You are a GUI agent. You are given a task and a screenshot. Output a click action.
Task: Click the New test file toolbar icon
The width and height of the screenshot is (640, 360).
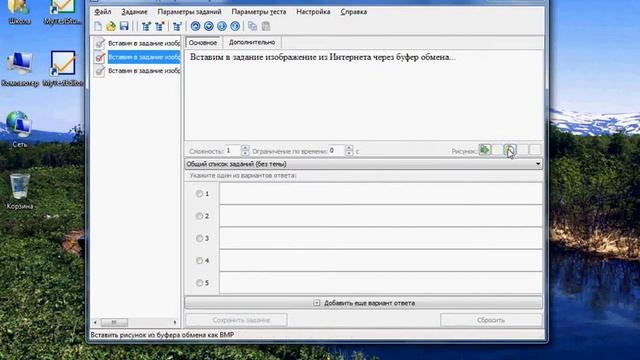pyautogui.click(x=98, y=27)
